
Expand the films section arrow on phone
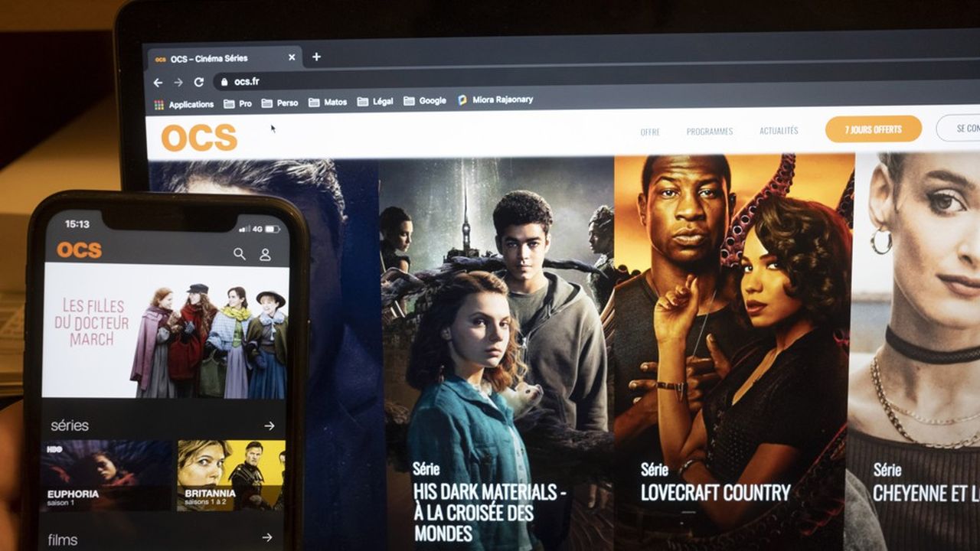coord(267,537)
